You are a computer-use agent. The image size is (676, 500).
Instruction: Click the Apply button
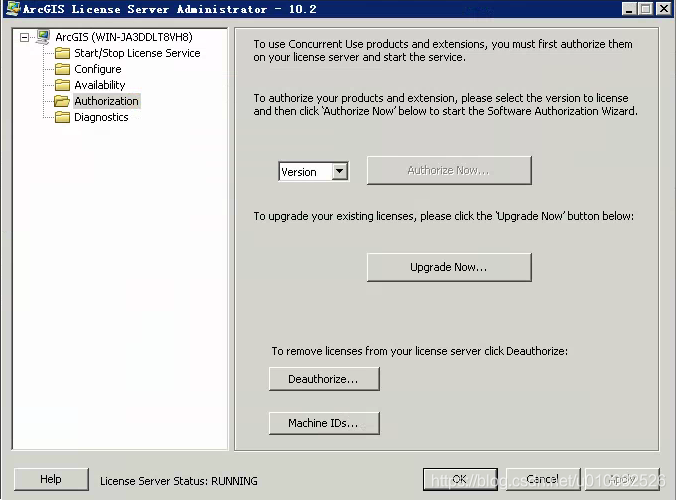point(622,479)
